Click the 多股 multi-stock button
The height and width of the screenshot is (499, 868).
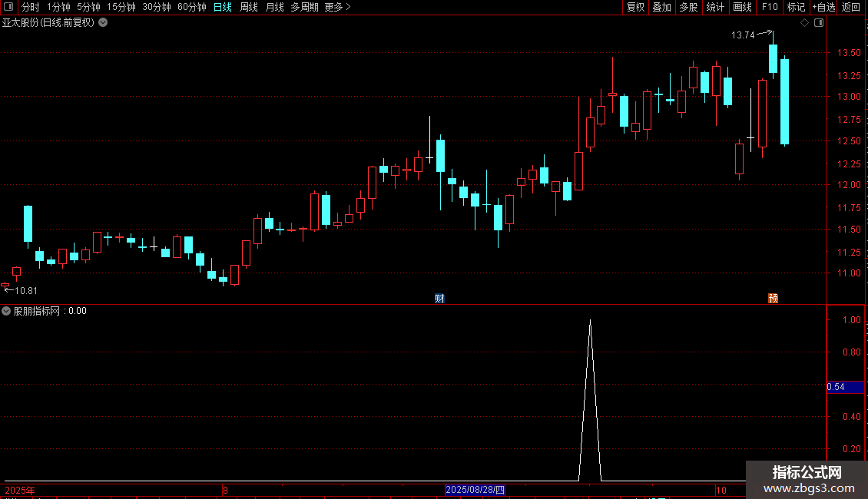pyautogui.click(x=688, y=7)
